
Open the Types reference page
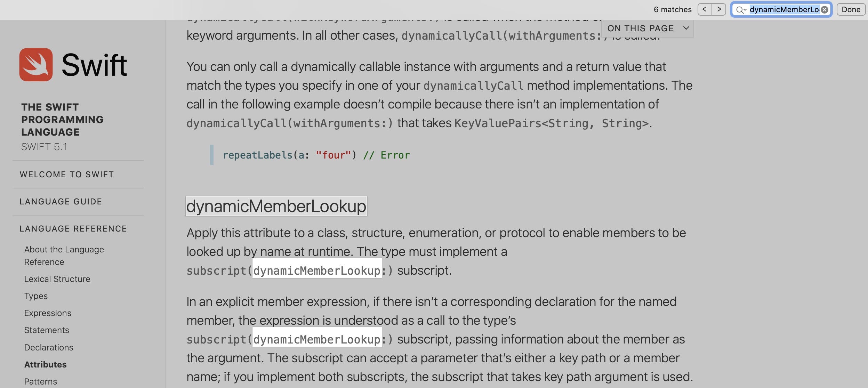[x=36, y=296]
